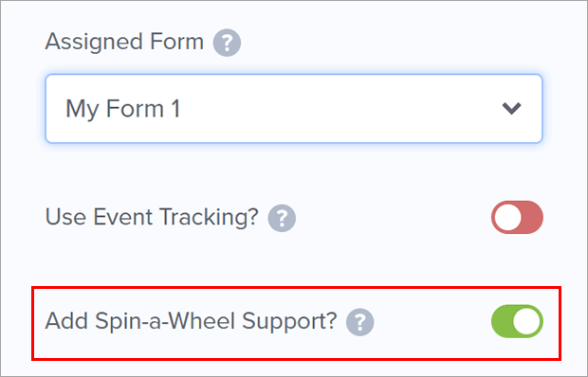Click the Use Event Tracking help icon
The image size is (588, 377).
[x=282, y=218]
